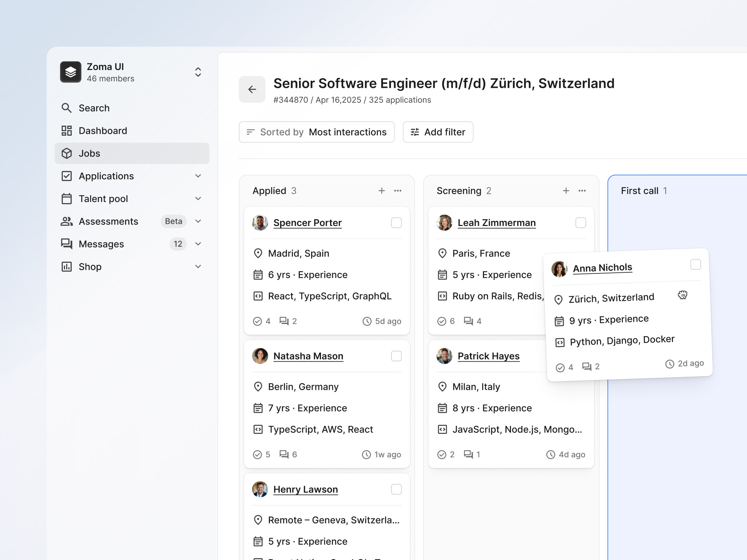
Task: Open the more options menu in the Applied column
Action: (x=398, y=191)
